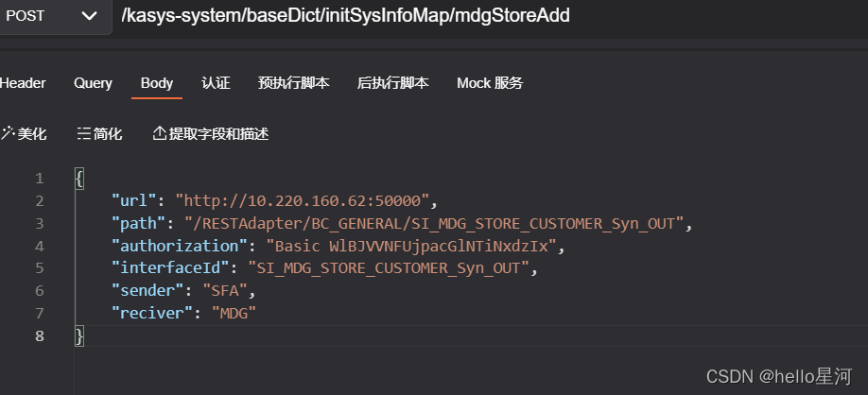Click the simplify lines icon
This screenshot has width=868, height=395.
(83, 134)
